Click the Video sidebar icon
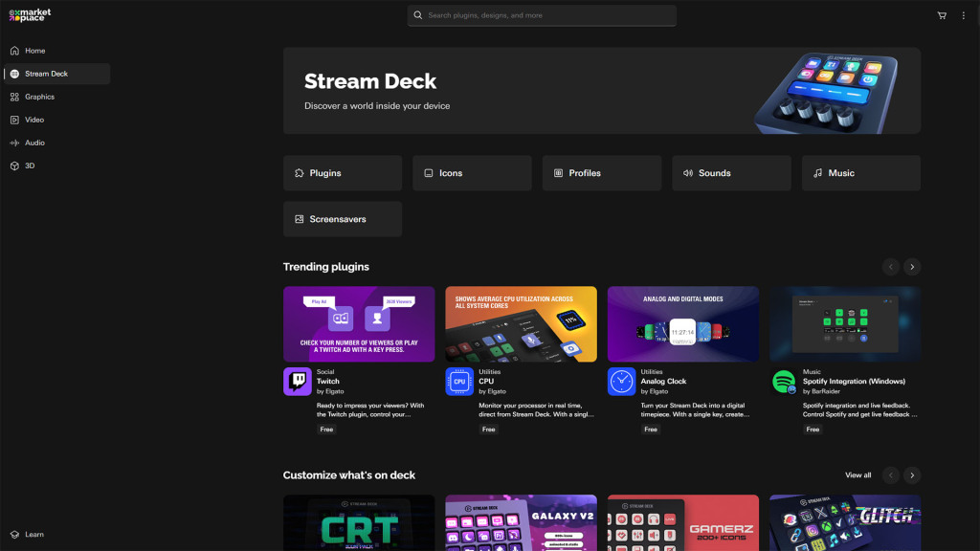Viewport: 980px width, 551px height. (14, 120)
